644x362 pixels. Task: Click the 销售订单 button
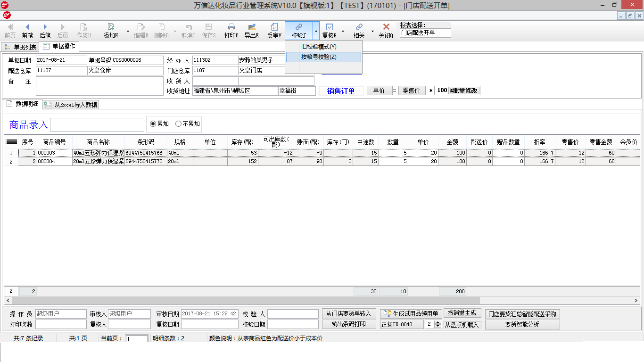click(x=341, y=91)
